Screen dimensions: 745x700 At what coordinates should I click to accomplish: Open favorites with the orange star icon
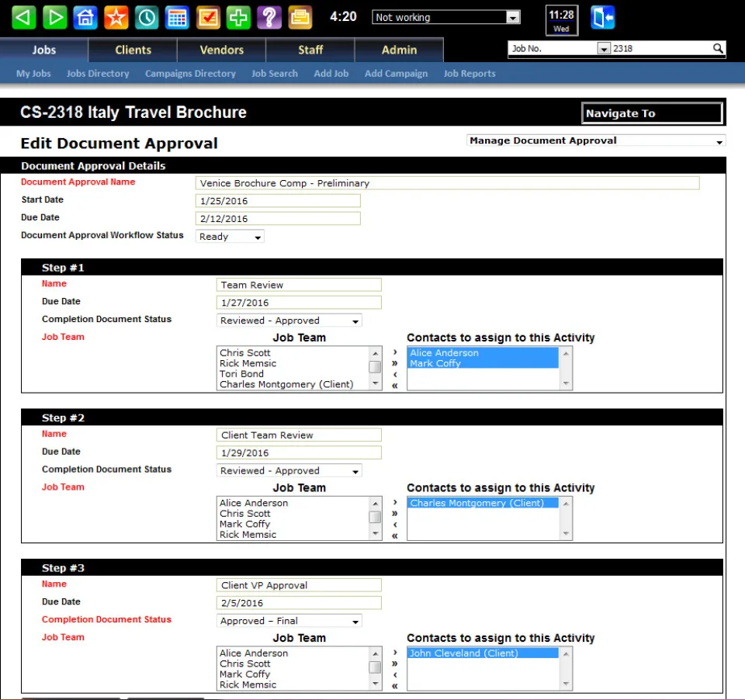click(116, 18)
